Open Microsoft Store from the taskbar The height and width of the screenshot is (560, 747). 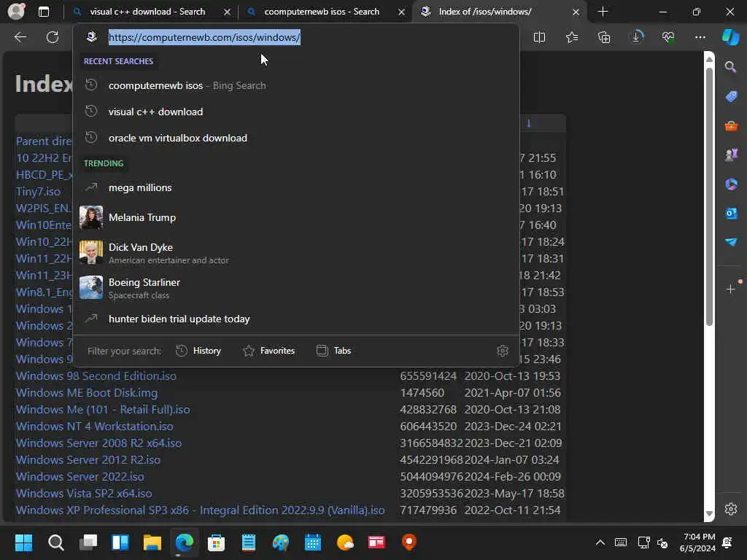(216, 542)
